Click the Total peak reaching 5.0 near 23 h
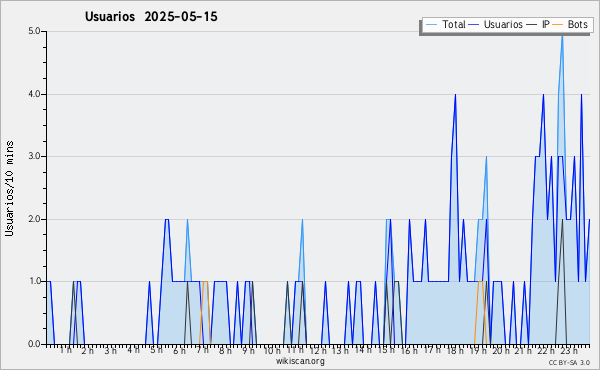600x370 pixels. [562, 36]
